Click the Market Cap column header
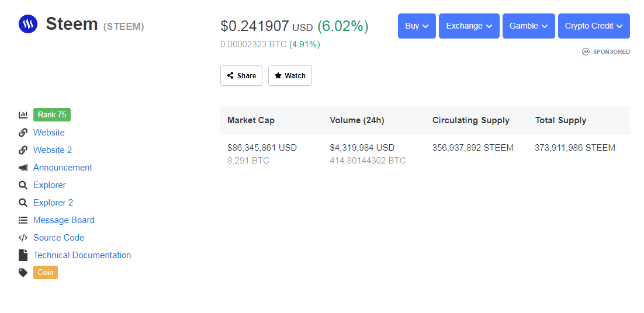Image resolution: width=644 pixels, height=313 pixels. [x=251, y=121]
